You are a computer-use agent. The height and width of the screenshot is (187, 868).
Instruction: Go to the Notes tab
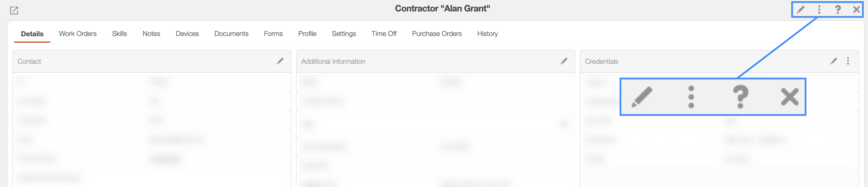pyautogui.click(x=151, y=34)
